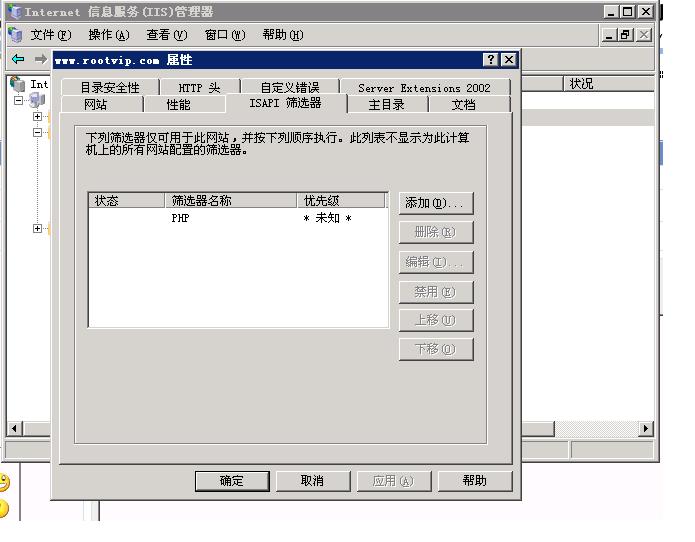Click the dialog's question mark help icon

[x=491, y=59]
